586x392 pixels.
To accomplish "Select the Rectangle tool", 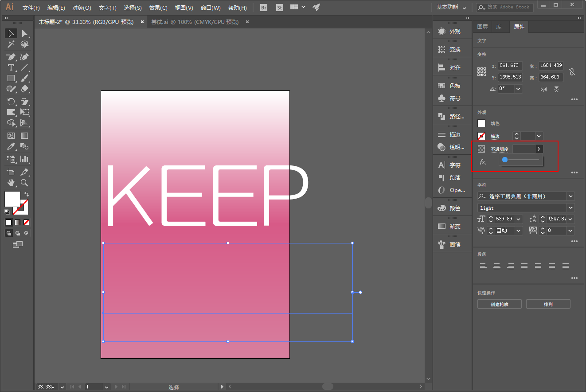I will click(x=11, y=78).
